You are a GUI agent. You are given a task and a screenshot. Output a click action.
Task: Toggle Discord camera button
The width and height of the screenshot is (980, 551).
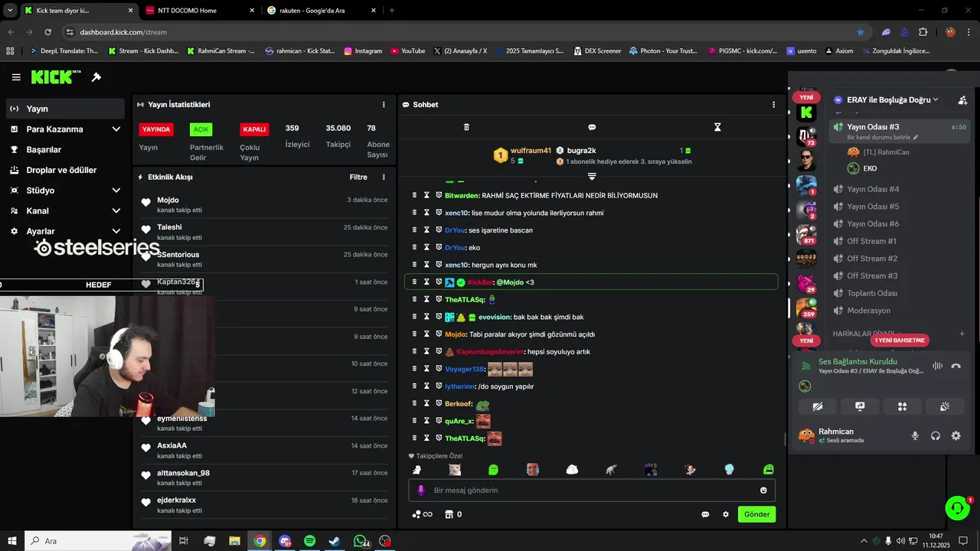tap(817, 406)
